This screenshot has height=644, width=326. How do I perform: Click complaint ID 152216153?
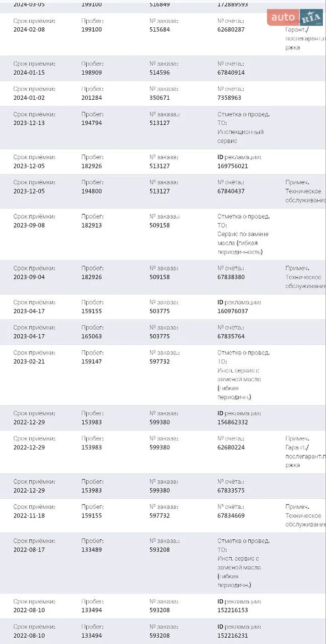[x=233, y=610]
